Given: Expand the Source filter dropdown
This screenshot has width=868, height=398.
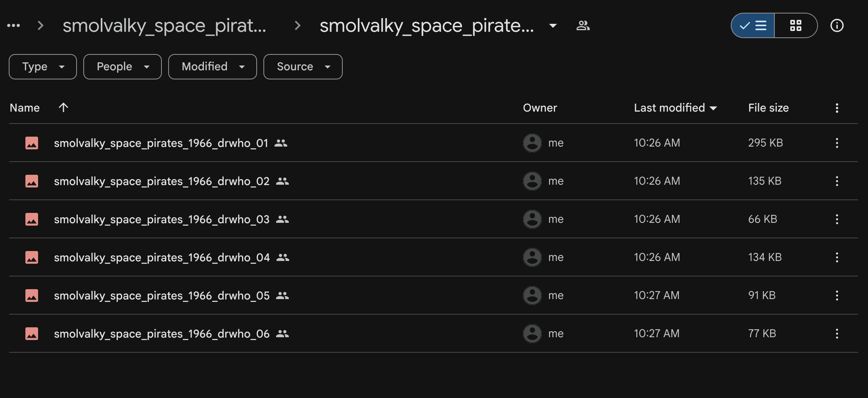Looking at the screenshot, I should (303, 67).
